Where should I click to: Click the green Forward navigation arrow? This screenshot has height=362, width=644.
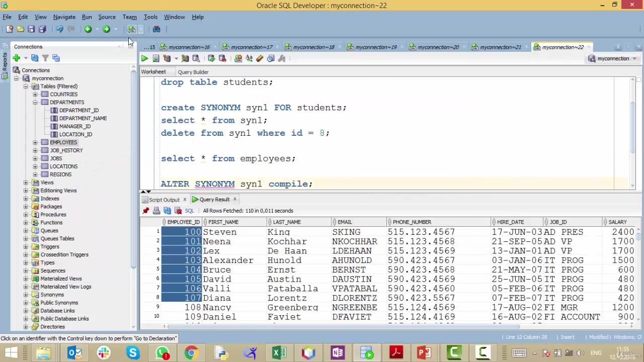106,29
